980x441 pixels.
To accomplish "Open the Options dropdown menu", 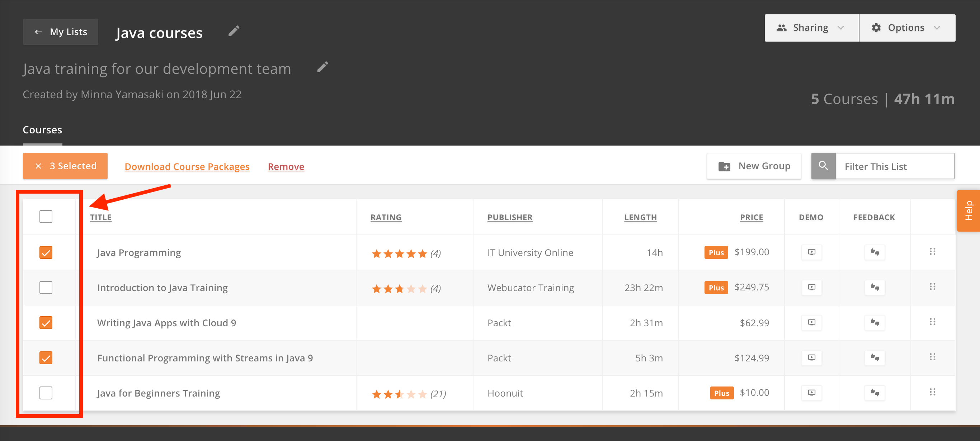I will coord(906,28).
